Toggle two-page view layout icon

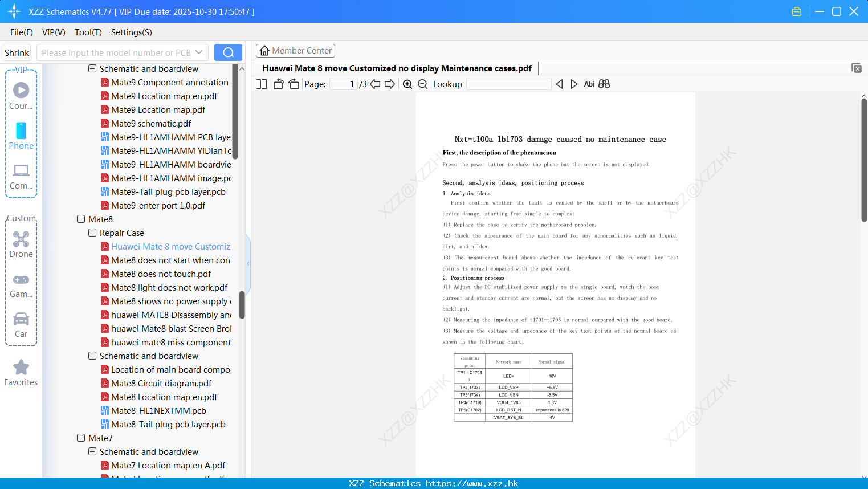click(x=262, y=84)
